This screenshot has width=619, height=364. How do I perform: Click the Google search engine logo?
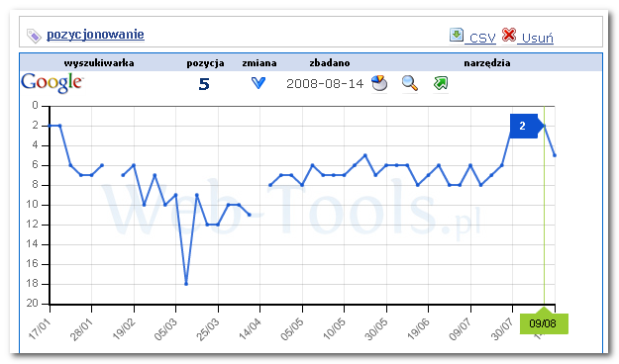[52, 83]
